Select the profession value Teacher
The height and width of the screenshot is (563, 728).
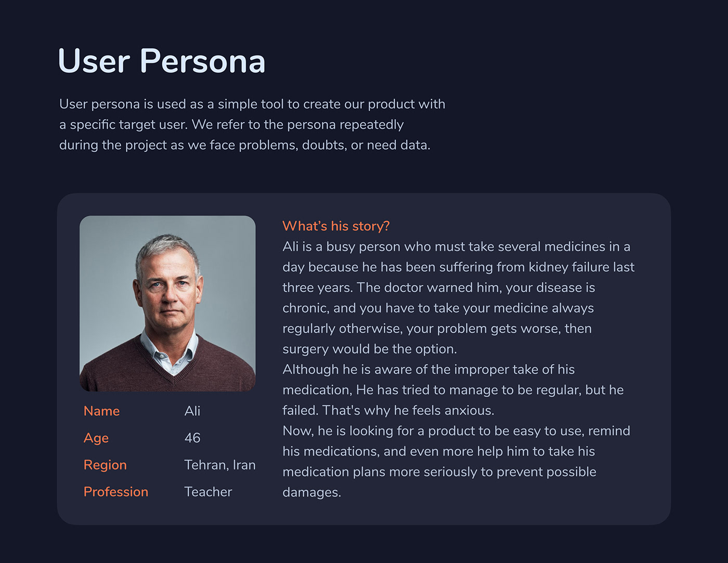click(208, 492)
